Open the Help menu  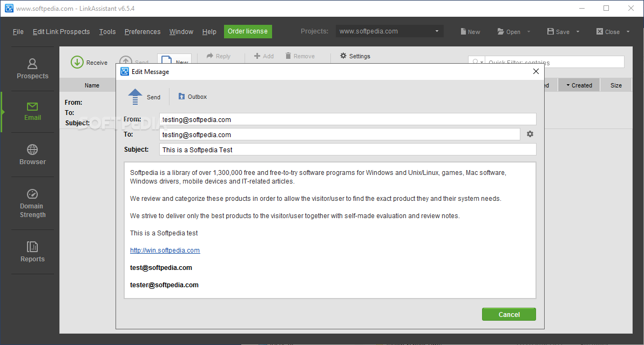209,32
